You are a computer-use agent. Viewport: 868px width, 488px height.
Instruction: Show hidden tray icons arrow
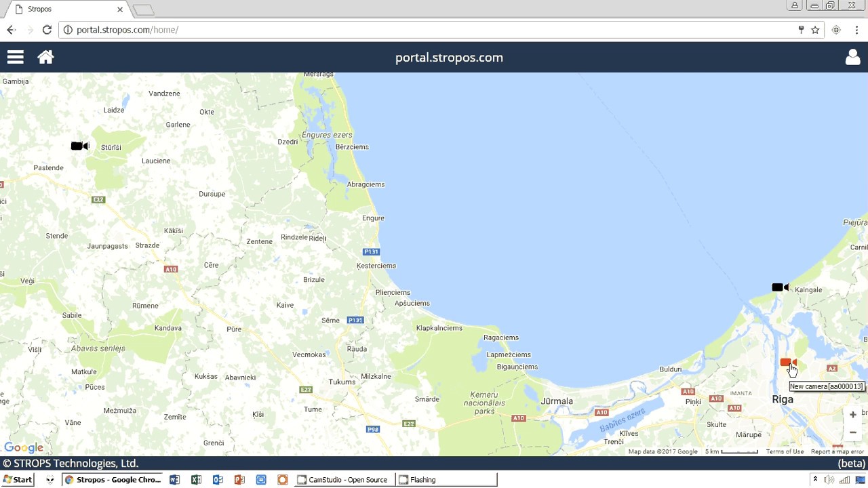point(815,480)
